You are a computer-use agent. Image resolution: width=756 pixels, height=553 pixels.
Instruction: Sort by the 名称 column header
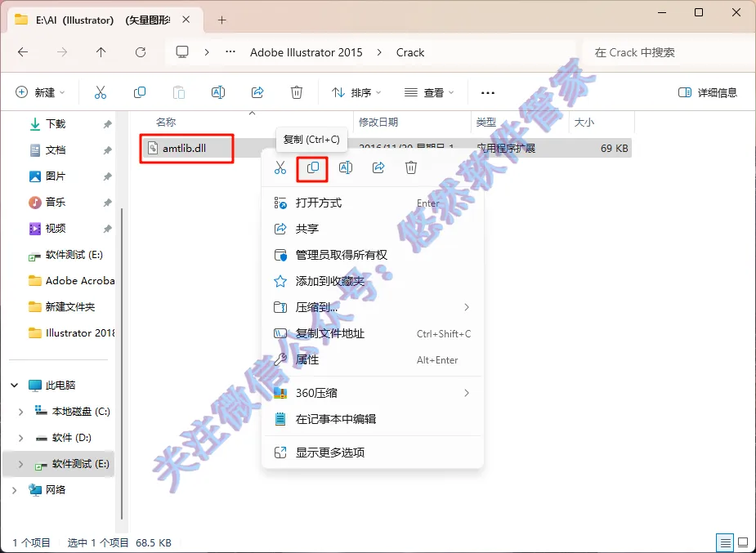coord(166,123)
